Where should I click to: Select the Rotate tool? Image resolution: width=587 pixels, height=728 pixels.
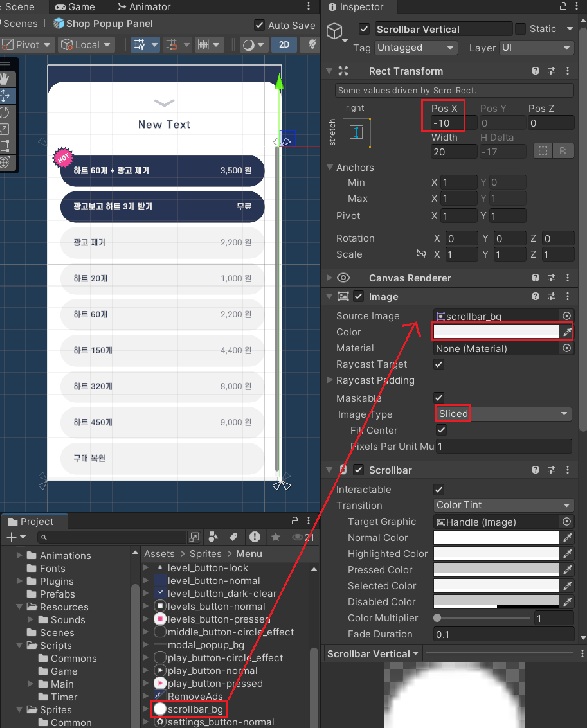pyautogui.click(x=6, y=112)
